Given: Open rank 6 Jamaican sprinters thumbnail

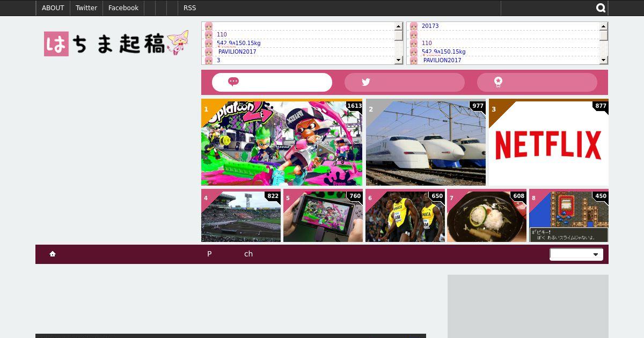Looking at the screenshot, I should (x=405, y=215).
